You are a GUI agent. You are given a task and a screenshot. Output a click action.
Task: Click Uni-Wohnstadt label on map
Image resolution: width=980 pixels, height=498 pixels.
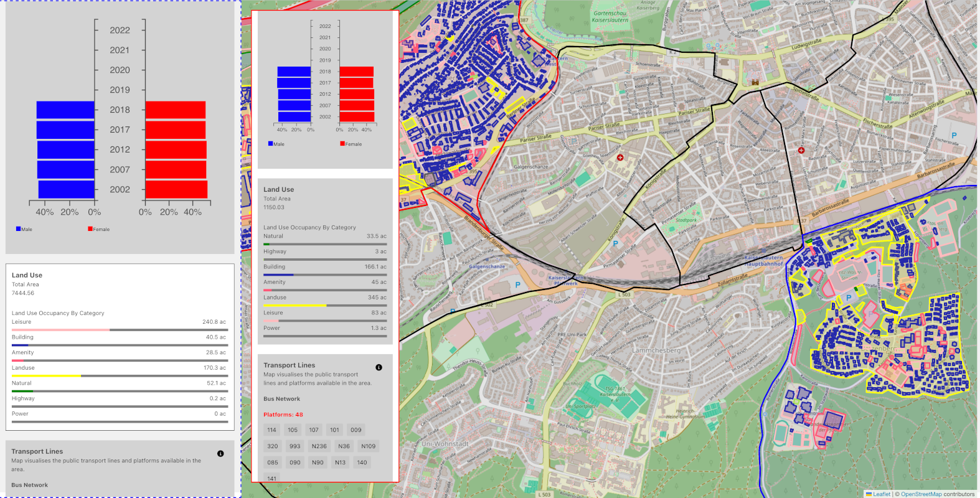coord(445,444)
